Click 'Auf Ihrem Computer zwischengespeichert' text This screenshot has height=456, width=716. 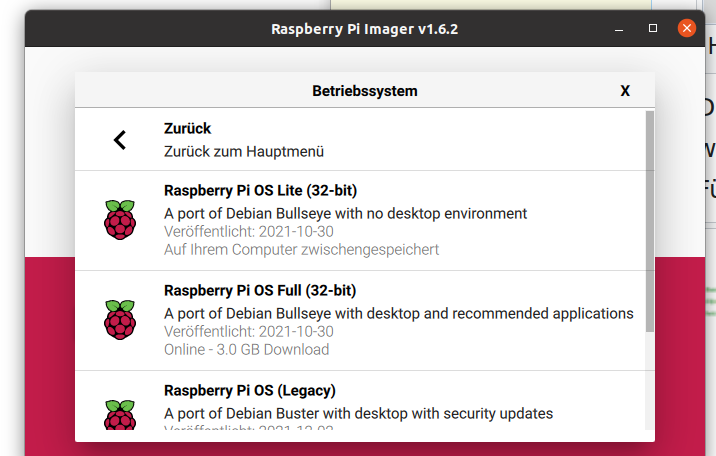[x=301, y=250]
